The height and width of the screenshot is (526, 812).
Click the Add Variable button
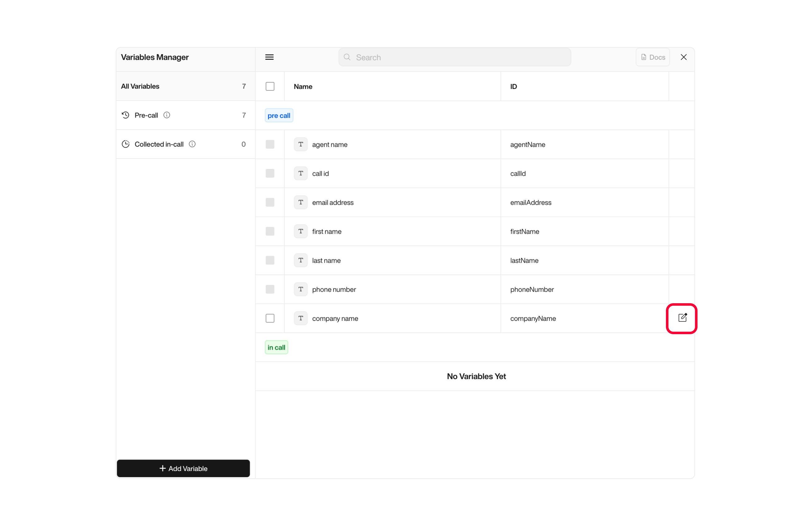click(x=183, y=468)
